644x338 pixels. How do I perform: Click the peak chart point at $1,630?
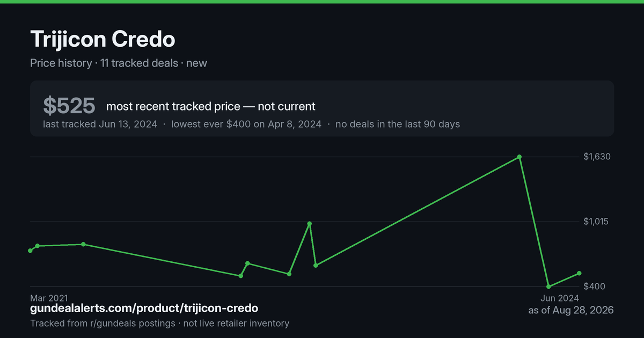click(519, 157)
